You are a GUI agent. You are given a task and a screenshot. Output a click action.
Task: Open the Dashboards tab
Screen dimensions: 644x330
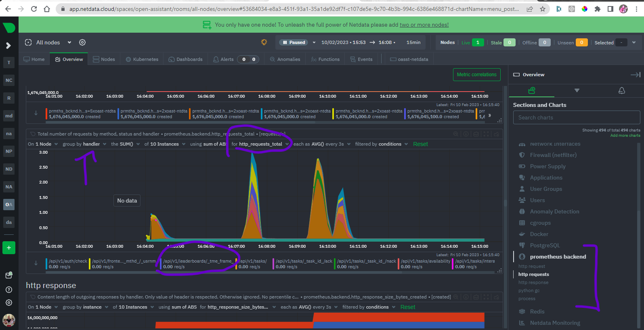(185, 59)
